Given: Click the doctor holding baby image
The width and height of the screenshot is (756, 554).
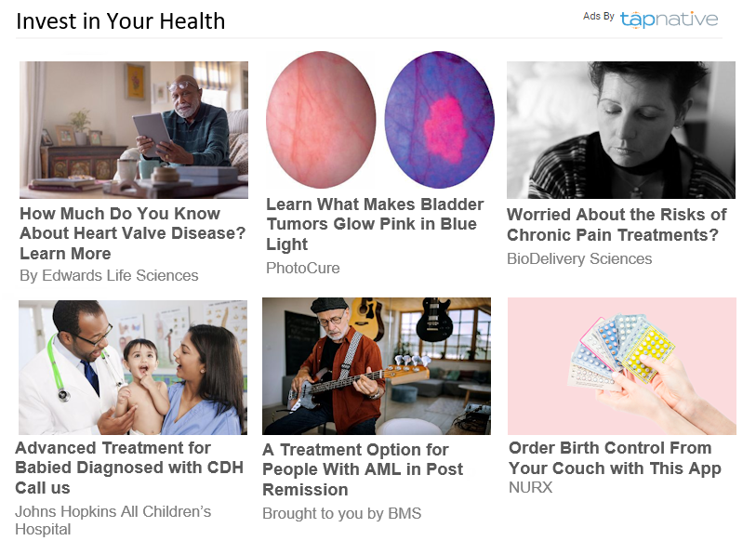Looking at the screenshot, I should click(133, 367).
